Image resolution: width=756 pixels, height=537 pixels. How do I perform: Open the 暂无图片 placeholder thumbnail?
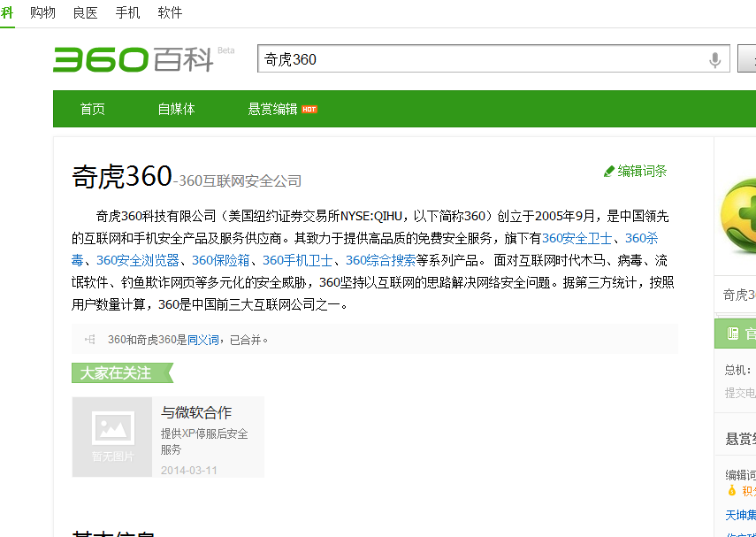click(x=112, y=436)
